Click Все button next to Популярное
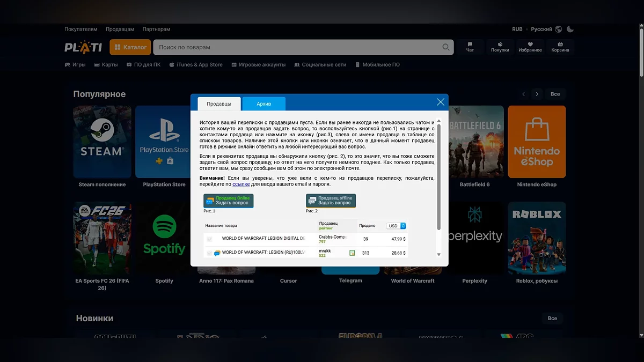This screenshot has width=644, height=362. pyautogui.click(x=555, y=94)
